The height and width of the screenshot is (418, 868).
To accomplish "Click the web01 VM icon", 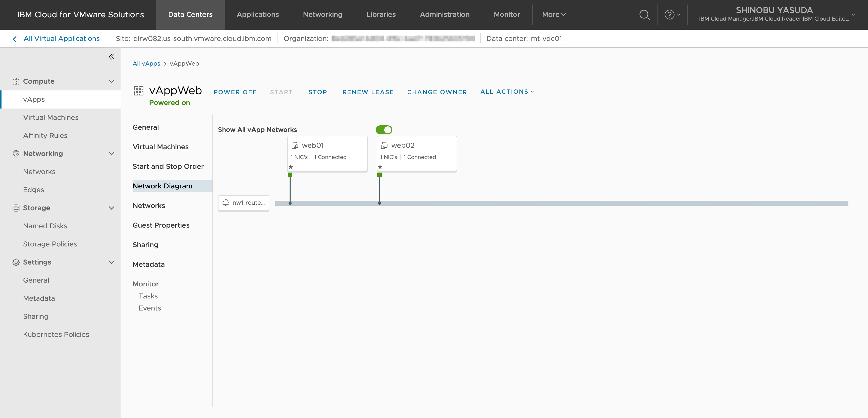I will click(295, 145).
